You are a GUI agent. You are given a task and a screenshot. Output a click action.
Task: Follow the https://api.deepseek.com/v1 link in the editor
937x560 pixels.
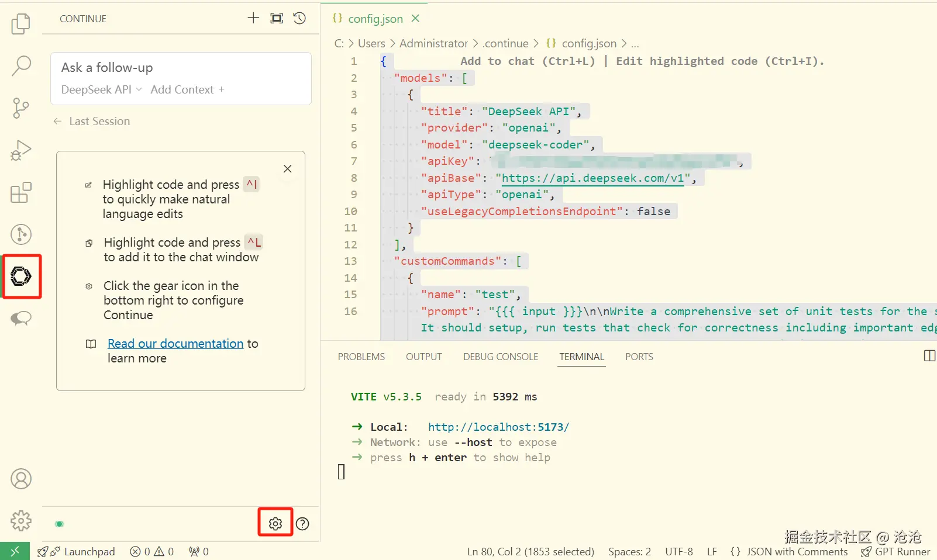pyautogui.click(x=592, y=178)
